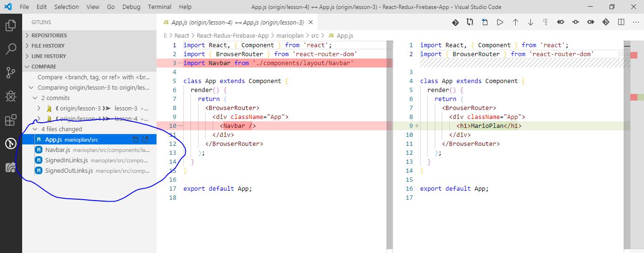644x253 pixels.
Task: Select SignedOutLinks.js in changed files
Action: [x=90, y=170]
